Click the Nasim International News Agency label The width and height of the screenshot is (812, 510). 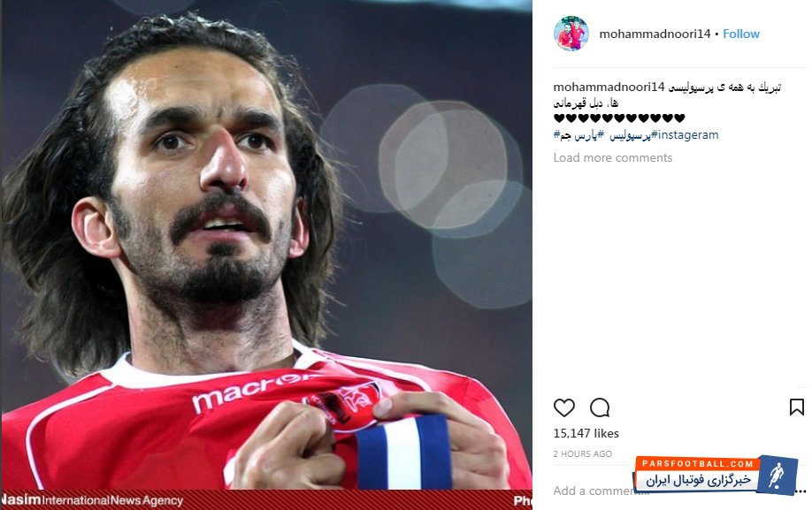pos(92,500)
